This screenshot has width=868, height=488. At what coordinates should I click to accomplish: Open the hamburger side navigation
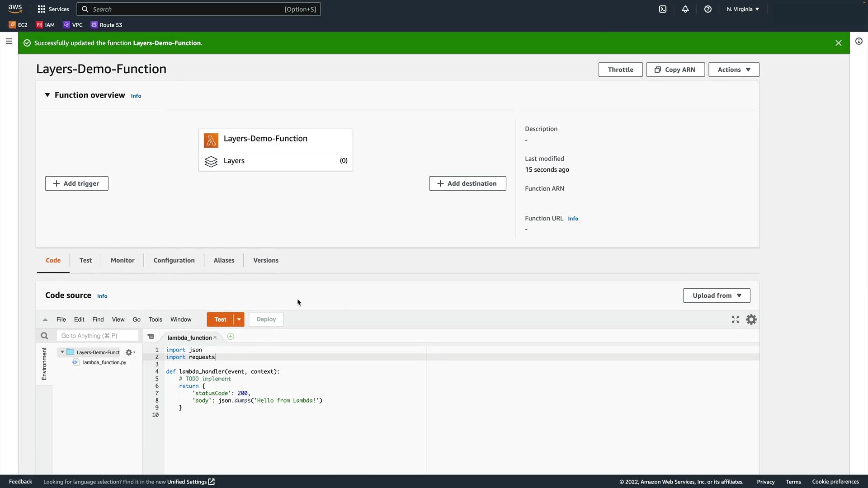(x=9, y=41)
